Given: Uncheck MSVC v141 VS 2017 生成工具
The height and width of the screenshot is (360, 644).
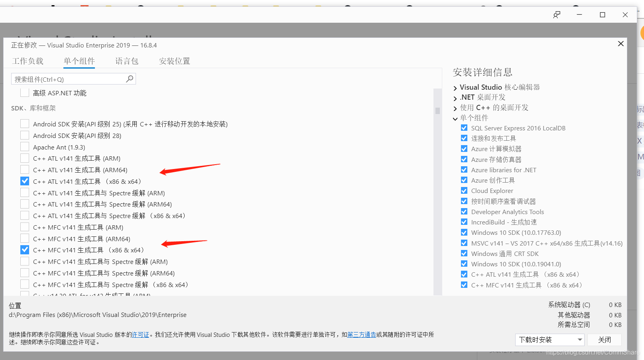Looking at the screenshot, I should pos(464,243).
